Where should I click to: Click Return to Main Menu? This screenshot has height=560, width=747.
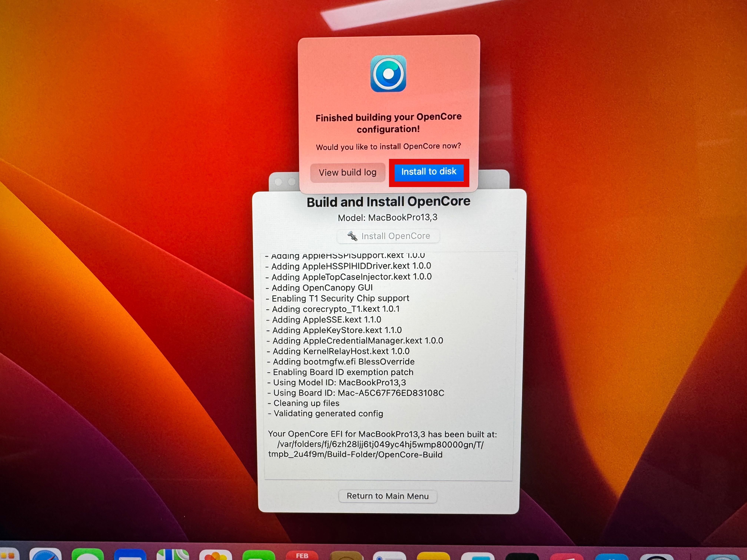pos(388,496)
